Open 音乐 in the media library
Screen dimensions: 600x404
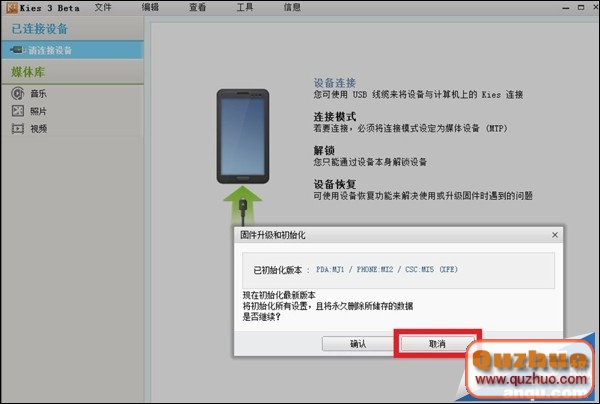coord(38,93)
